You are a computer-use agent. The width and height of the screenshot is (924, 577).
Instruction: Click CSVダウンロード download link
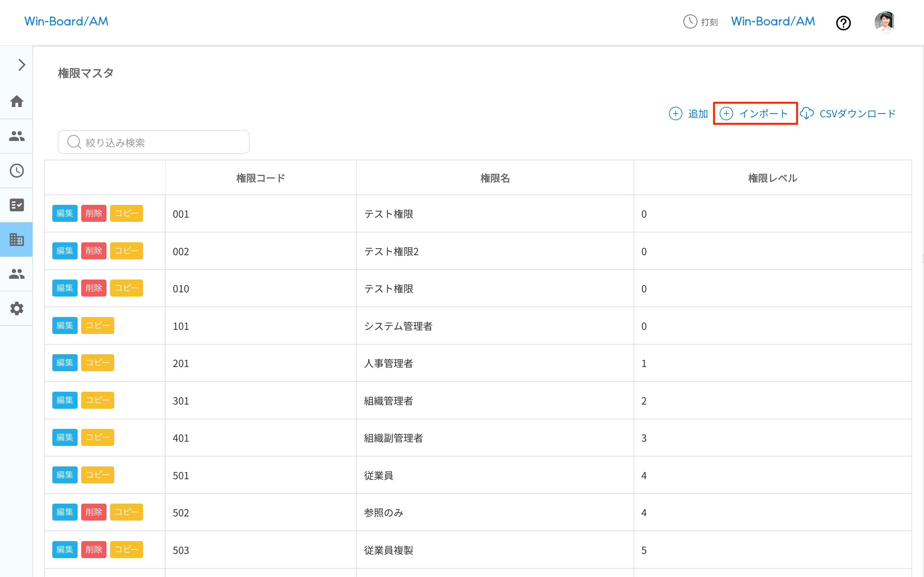pos(848,114)
